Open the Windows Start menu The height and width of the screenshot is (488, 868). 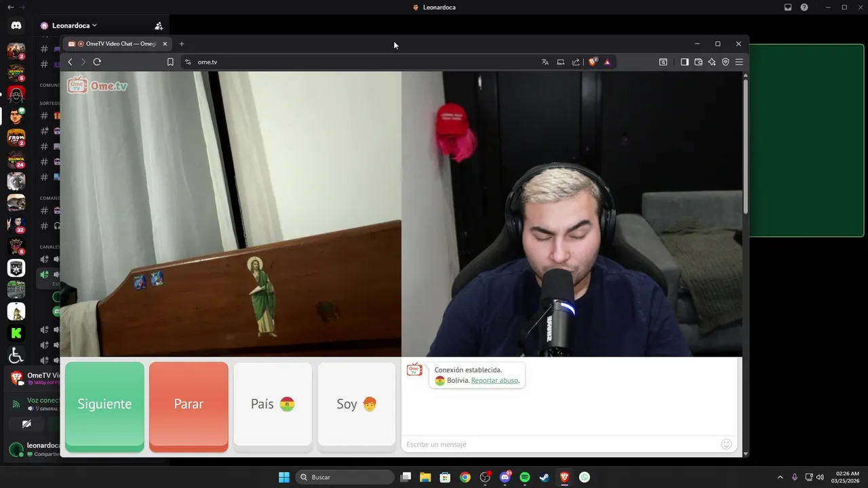point(284,477)
